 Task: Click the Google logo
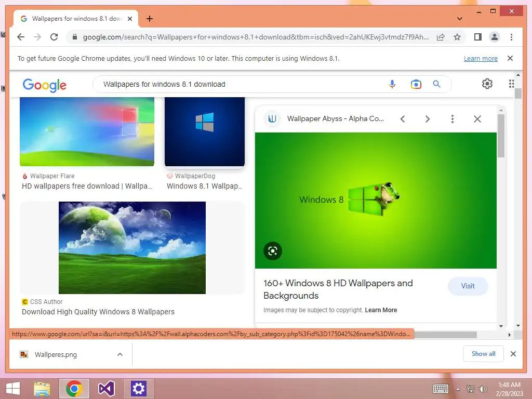point(45,85)
